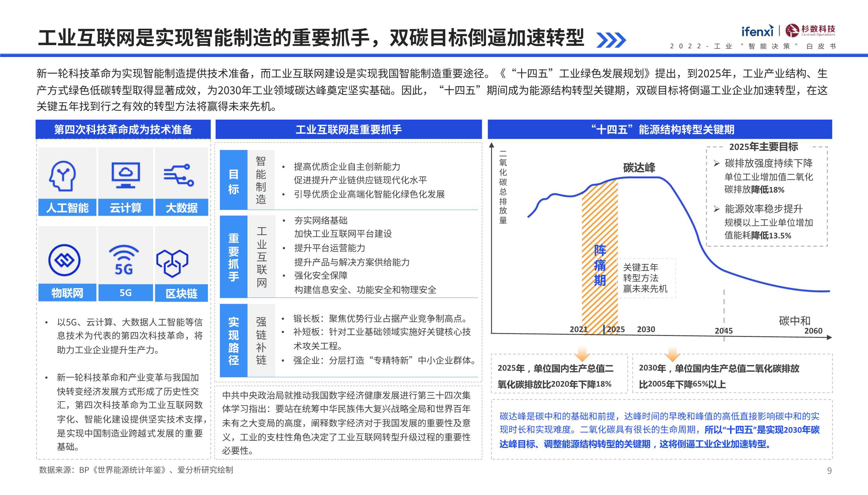Click the blue 重要抓手 block
The width and height of the screenshot is (868, 495).
click(x=234, y=257)
